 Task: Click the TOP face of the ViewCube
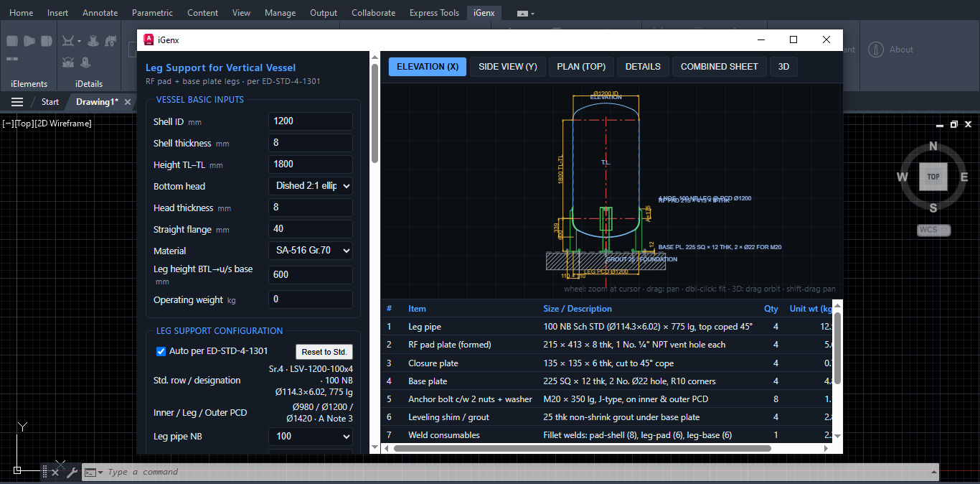coord(933,177)
